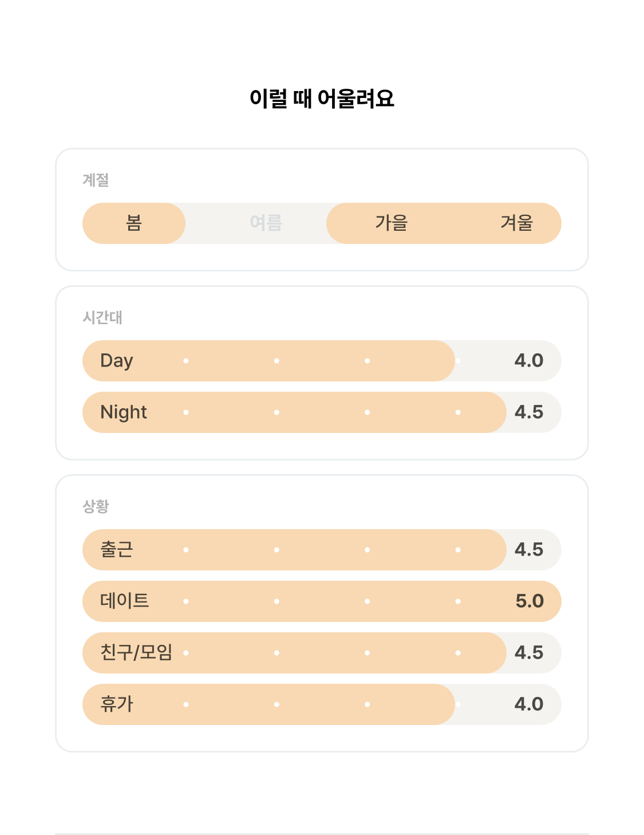Click the 계절 section label
Image resolution: width=644 pixels, height=835 pixels.
pos(96,180)
